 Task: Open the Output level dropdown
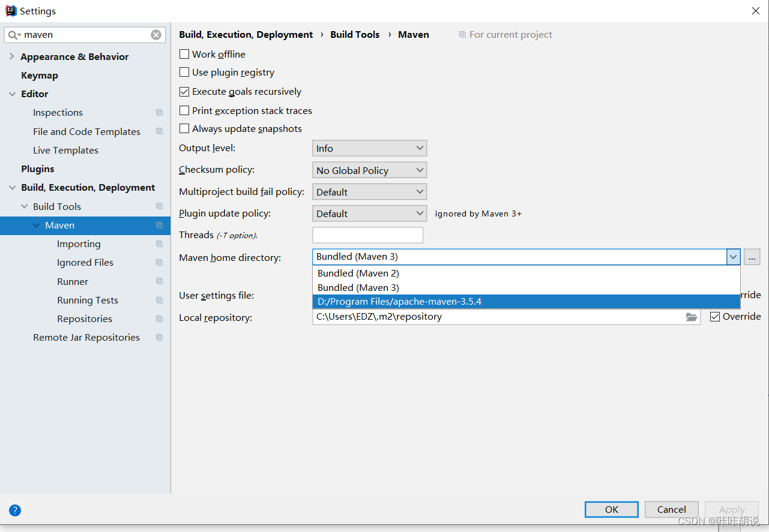point(370,148)
